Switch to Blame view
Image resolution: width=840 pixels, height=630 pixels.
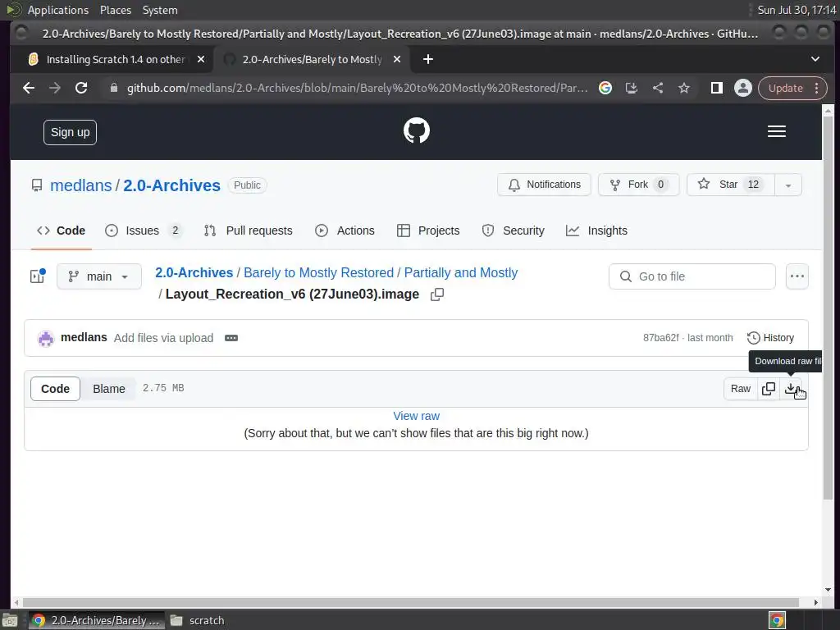(109, 389)
